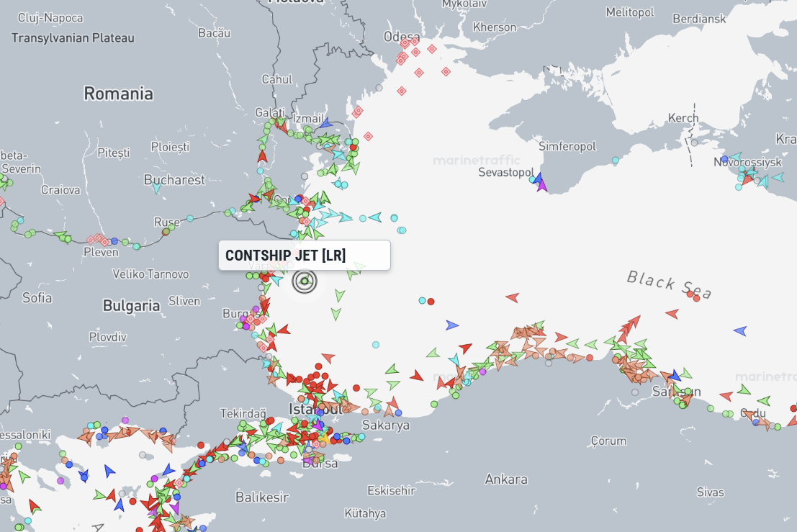This screenshot has width=797, height=532.
Task: Click the Ankara city label
Action: pyautogui.click(x=506, y=479)
